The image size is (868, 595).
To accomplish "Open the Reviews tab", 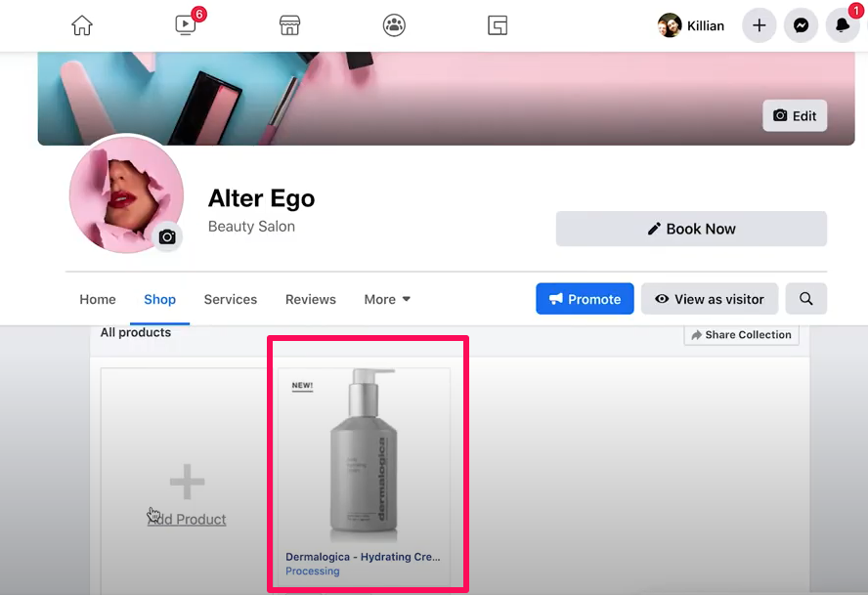I will point(310,299).
